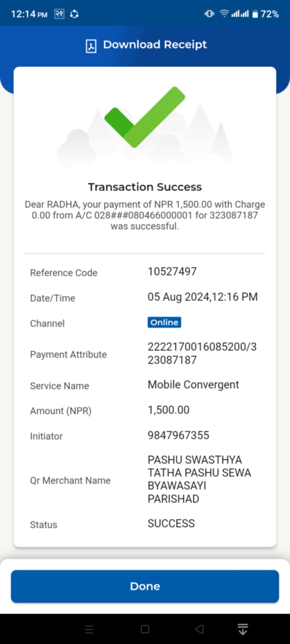Tap the Android back triangle icon
Screen dimensions: 290x644
point(199,629)
